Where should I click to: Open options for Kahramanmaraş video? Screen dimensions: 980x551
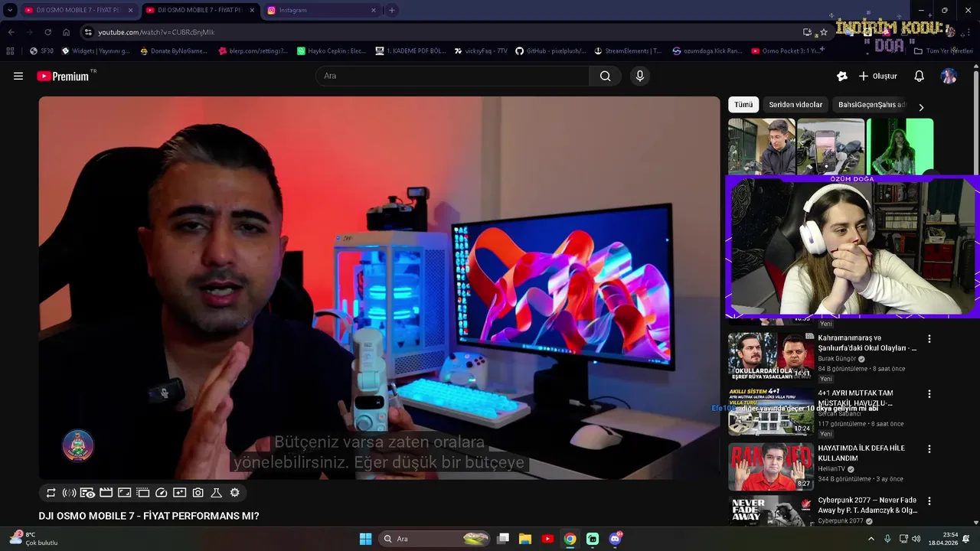tap(929, 338)
